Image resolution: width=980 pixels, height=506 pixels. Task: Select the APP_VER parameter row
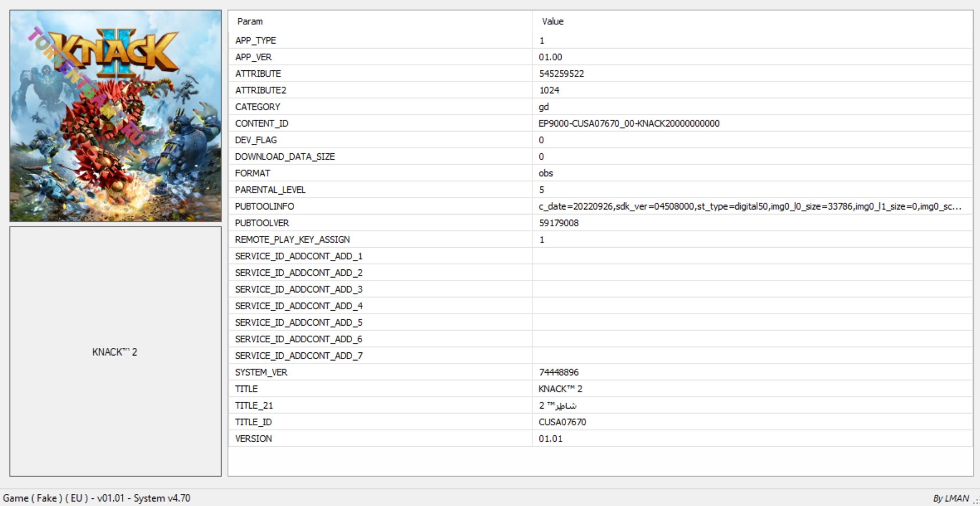tap(253, 57)
